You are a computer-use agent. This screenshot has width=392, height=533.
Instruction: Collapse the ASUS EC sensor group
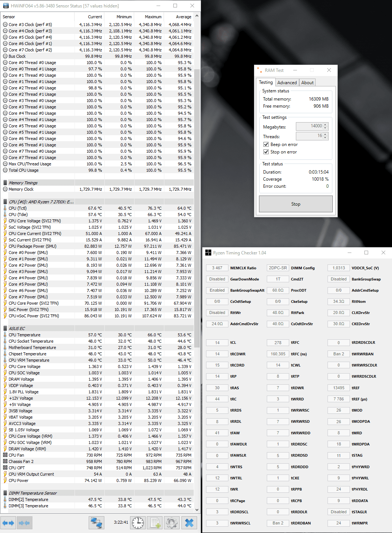tap(5, 329)
